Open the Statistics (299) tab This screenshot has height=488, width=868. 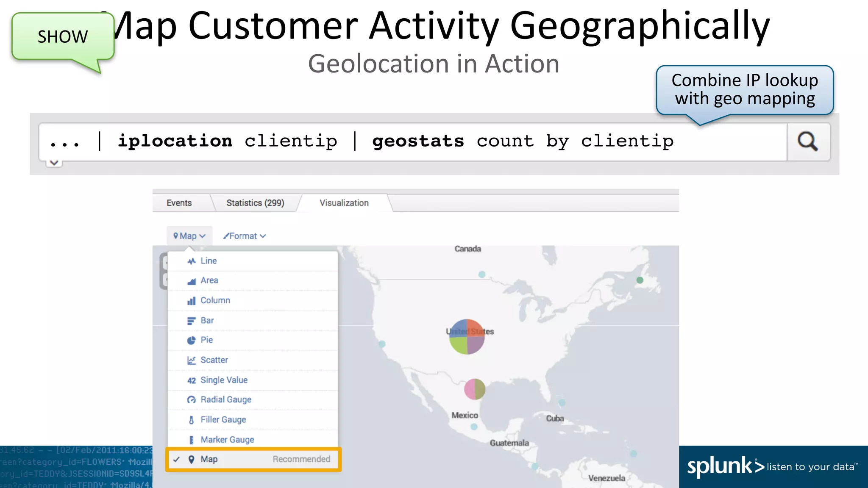pos(255,203)
